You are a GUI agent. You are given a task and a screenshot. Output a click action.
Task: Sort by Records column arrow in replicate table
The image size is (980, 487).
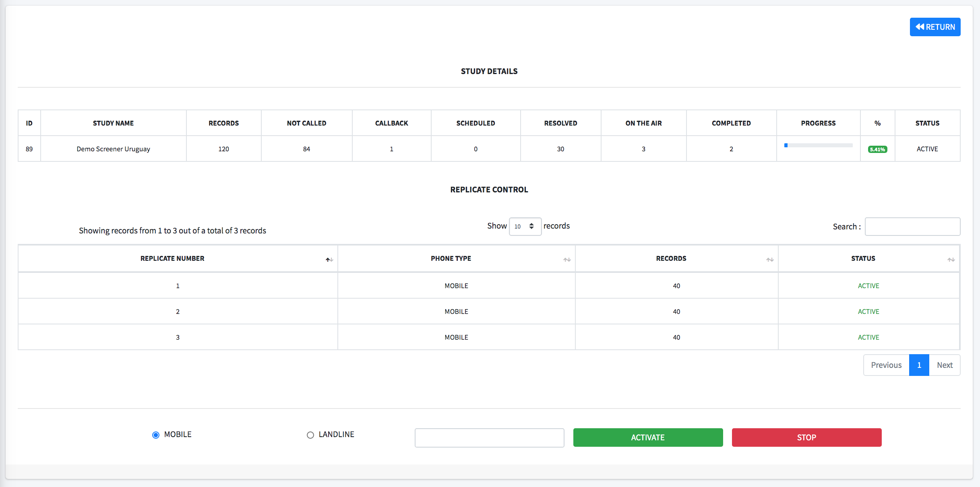coord(770,260)
